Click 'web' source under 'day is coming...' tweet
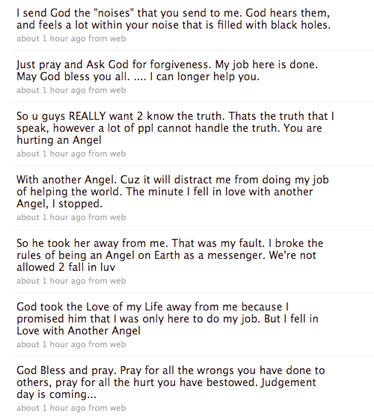This screenshot has width=374, height=419. (118, 408)
